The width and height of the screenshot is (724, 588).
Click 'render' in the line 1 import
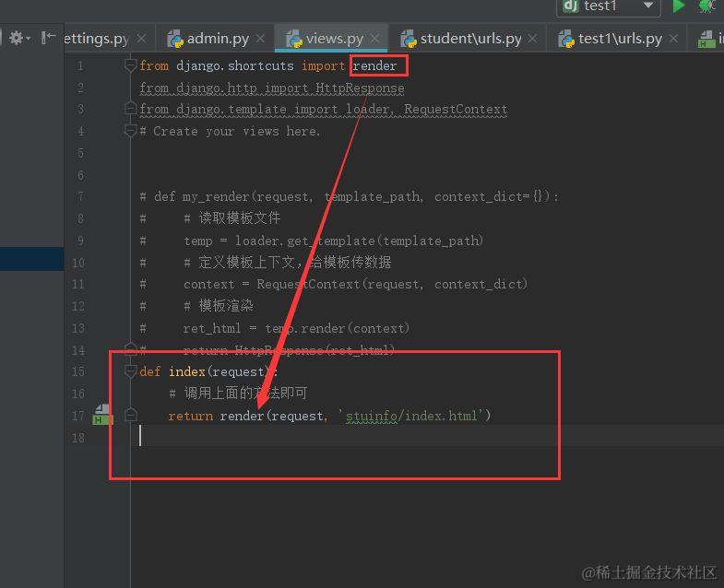pyautogui.click(x=374, y=66)
